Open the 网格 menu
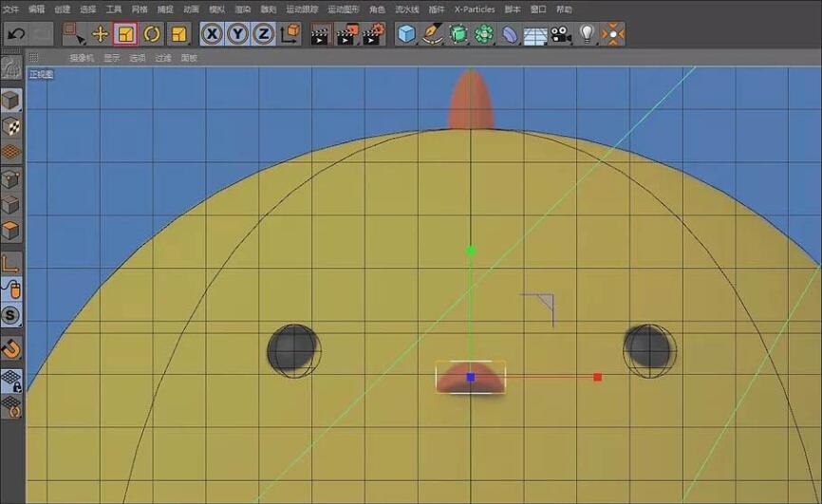 (139, 9)
